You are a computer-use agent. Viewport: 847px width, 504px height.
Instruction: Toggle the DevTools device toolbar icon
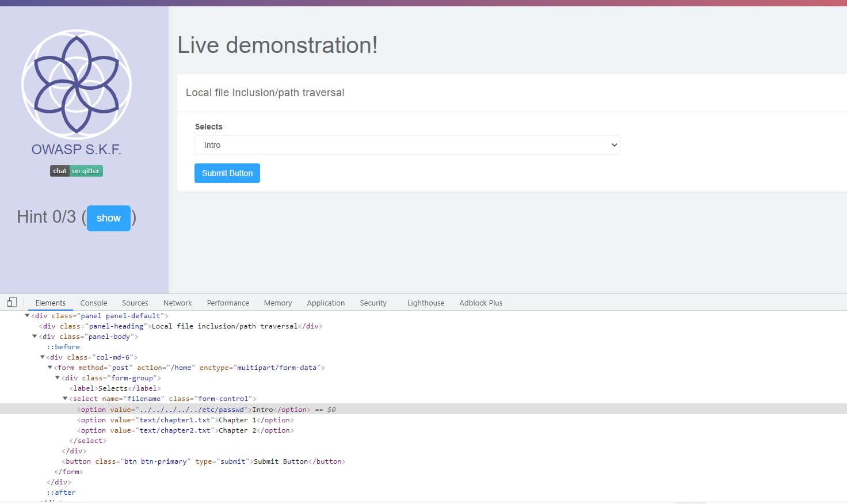12,302
